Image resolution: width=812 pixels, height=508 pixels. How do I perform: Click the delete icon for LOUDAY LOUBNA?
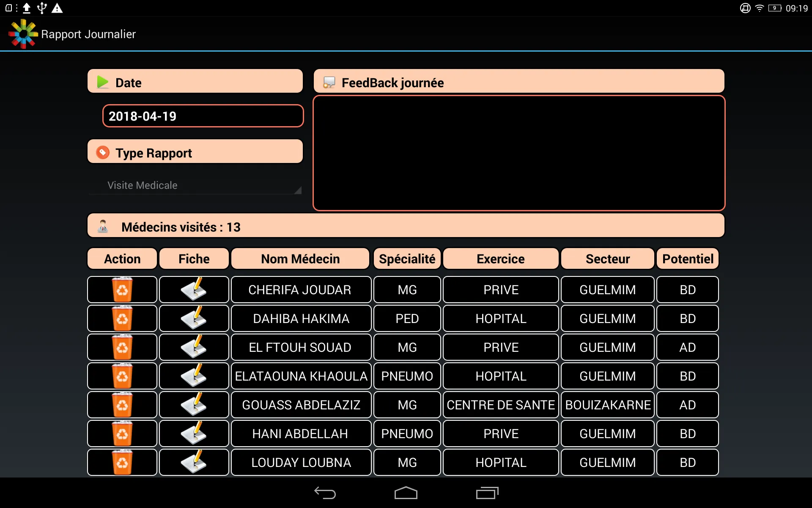pos(123,462)
